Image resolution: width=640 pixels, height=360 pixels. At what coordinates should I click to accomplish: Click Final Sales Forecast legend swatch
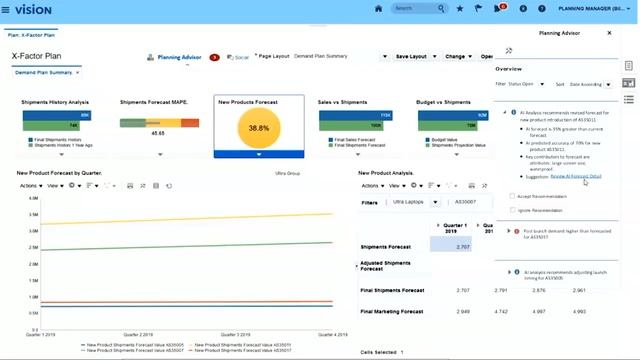click(331, 140)
